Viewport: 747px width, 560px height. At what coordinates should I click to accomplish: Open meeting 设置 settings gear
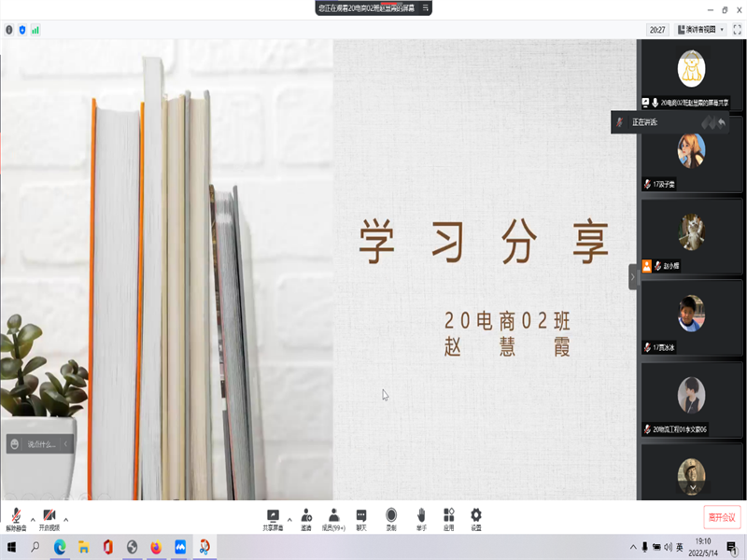coord(476,518)
